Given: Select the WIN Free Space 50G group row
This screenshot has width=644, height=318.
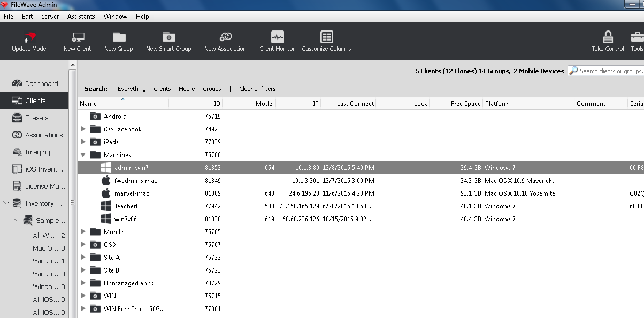Looking at the screenshot, I should coord(361,308).
